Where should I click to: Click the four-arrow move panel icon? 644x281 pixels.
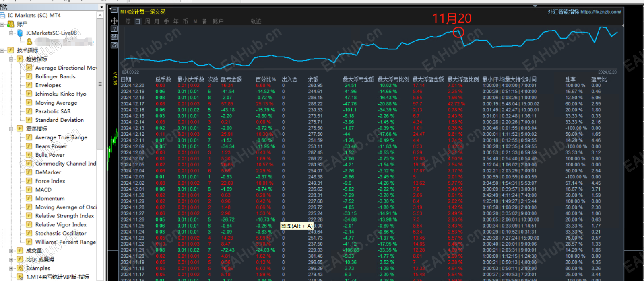tap(114, 21)
